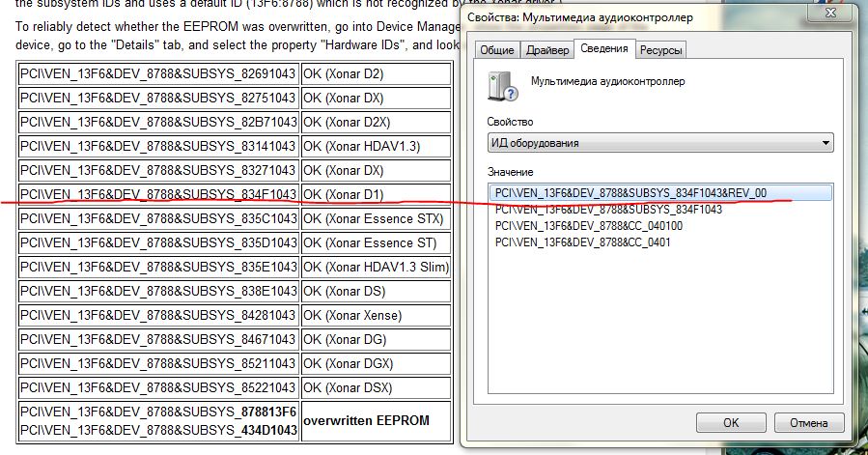This screenshot has width=868, height=455.
Task: Click the 'OK (Xonar D1)' cell
Action: [376, 194]
